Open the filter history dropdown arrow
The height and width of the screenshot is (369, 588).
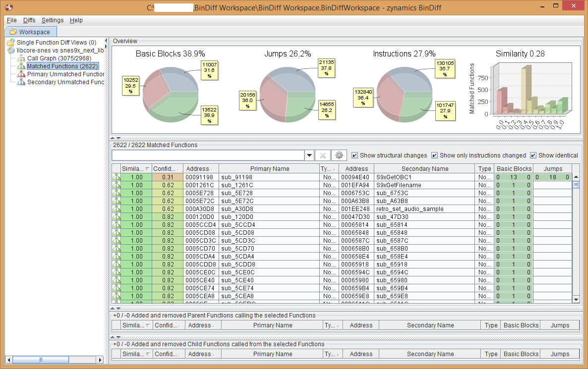(309, 155)
